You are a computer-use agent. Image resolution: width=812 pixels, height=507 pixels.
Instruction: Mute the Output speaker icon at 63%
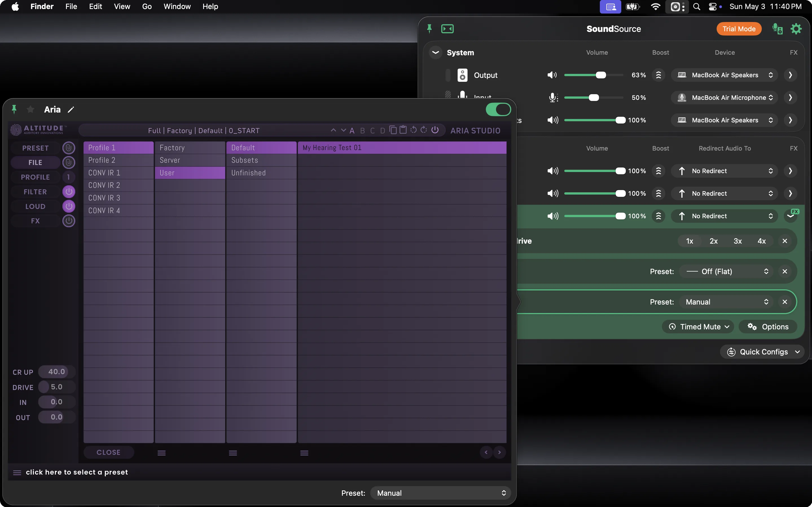(x=552, y=75)
